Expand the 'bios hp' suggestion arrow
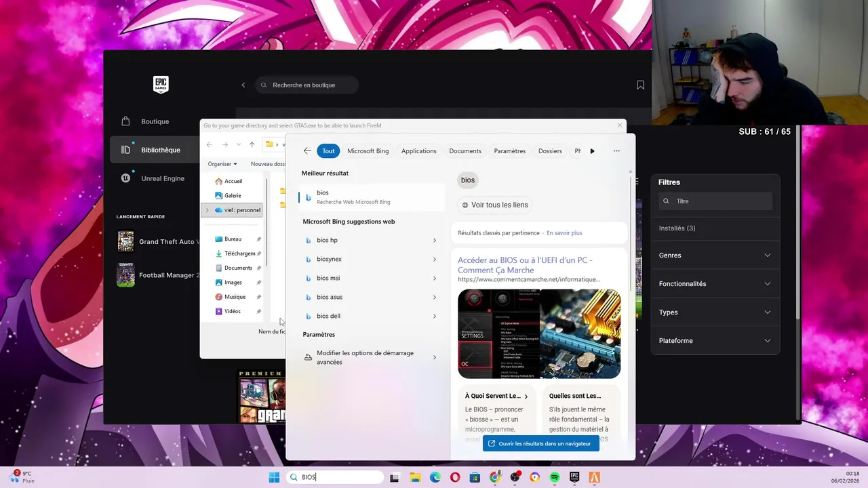The width and height of the screenshot is (868, 488). coord(435,240)
